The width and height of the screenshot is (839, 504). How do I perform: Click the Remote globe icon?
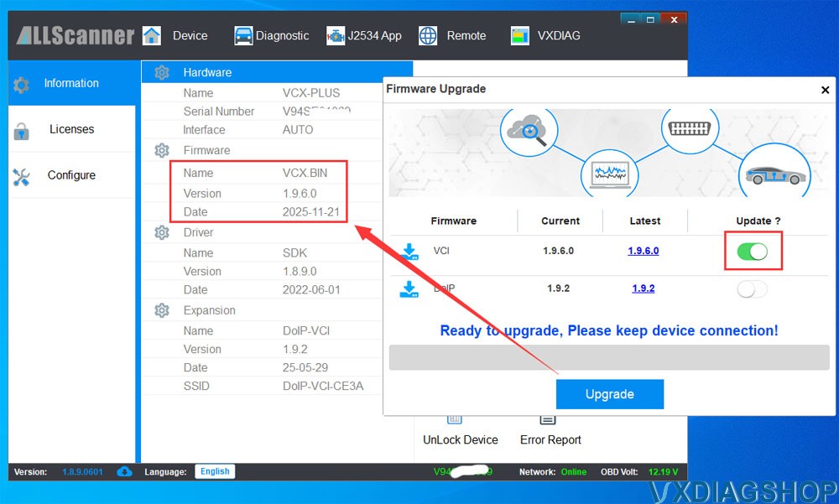tap(428, 36)
